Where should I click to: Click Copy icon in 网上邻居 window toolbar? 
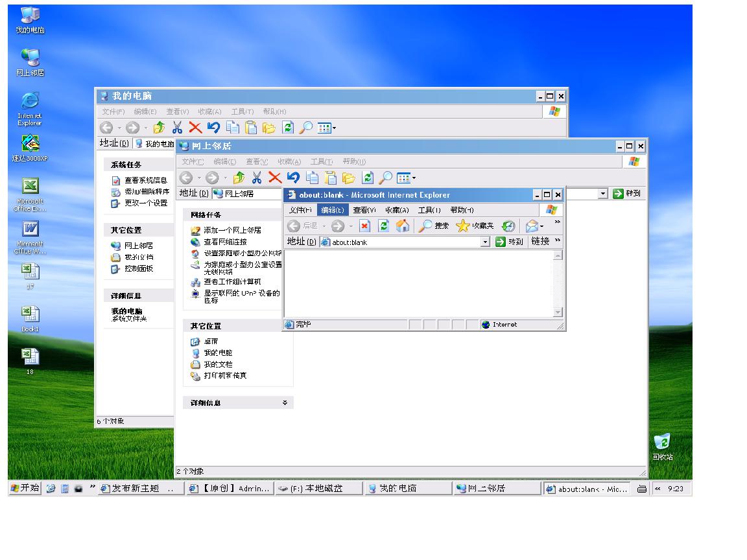(312, 178)
